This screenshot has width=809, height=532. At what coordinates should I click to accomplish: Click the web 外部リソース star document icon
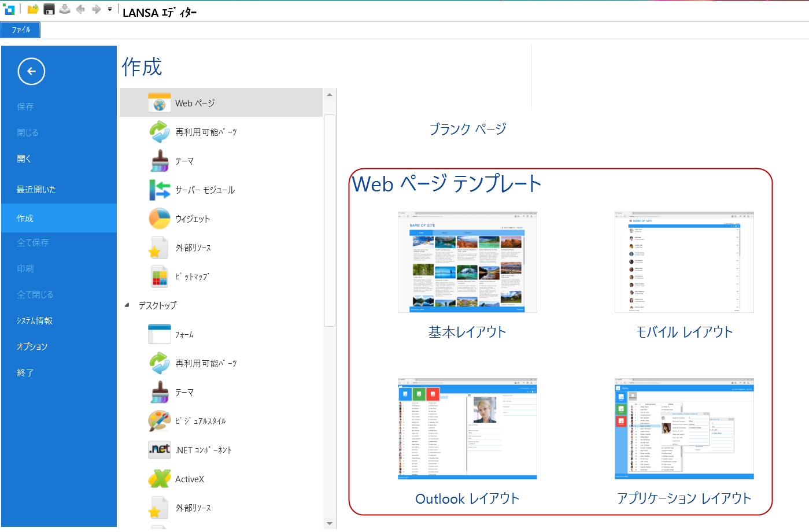click(x=158, y=247)
